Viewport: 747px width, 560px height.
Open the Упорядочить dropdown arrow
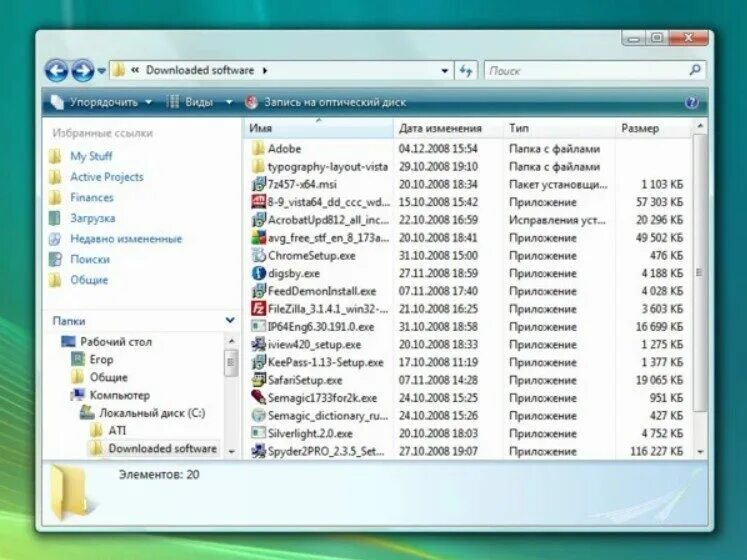tap(148, 102)
